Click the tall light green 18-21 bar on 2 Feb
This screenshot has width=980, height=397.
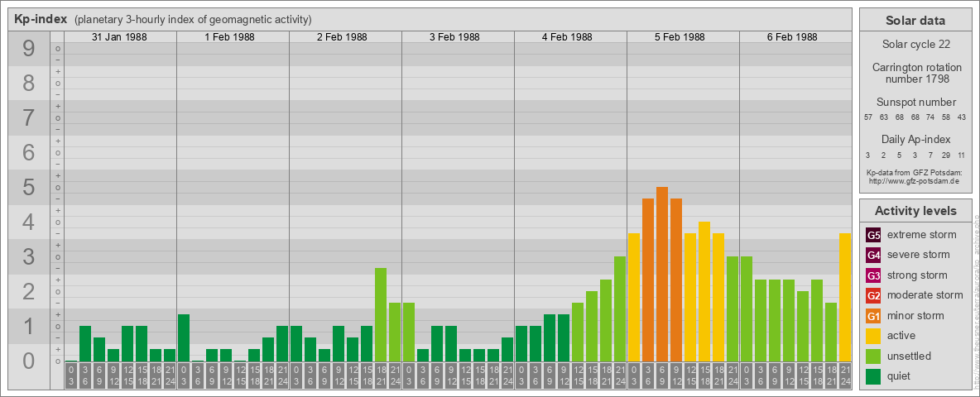tap(381, 314)
